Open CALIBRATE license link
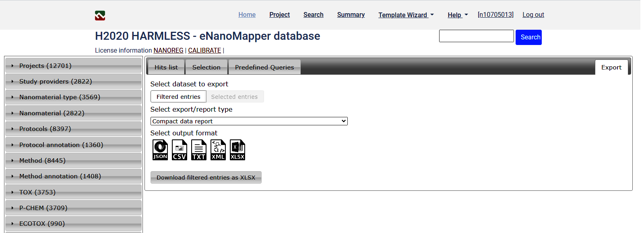 (204, 50)
